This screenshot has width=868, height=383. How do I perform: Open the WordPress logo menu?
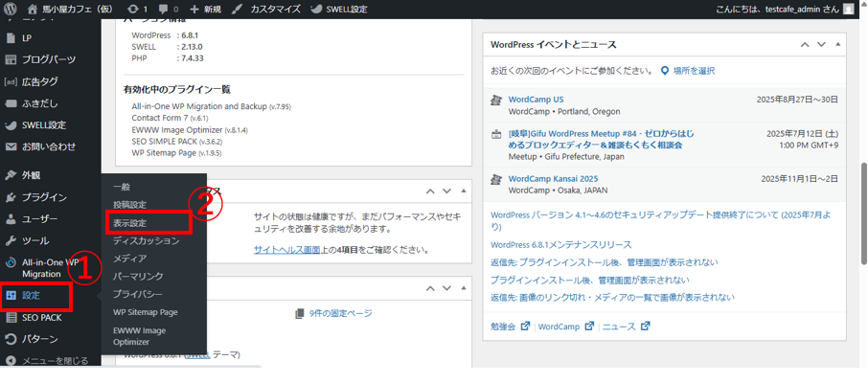point(11,9)
